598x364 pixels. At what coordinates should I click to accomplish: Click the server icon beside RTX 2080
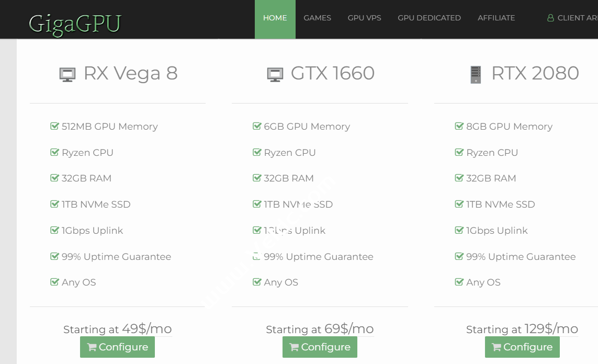pyautogui.click(x=475, y=74)
